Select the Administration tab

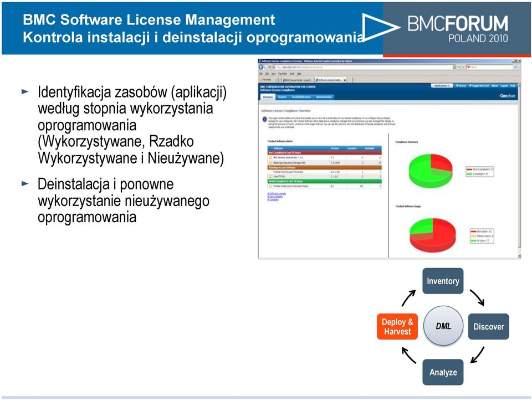[x=324, y=97]
